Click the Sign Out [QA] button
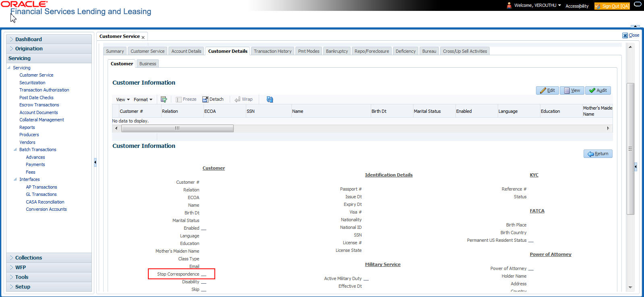Screen dimensions: 644x297 pyautogui.click(x=612, y=6)
